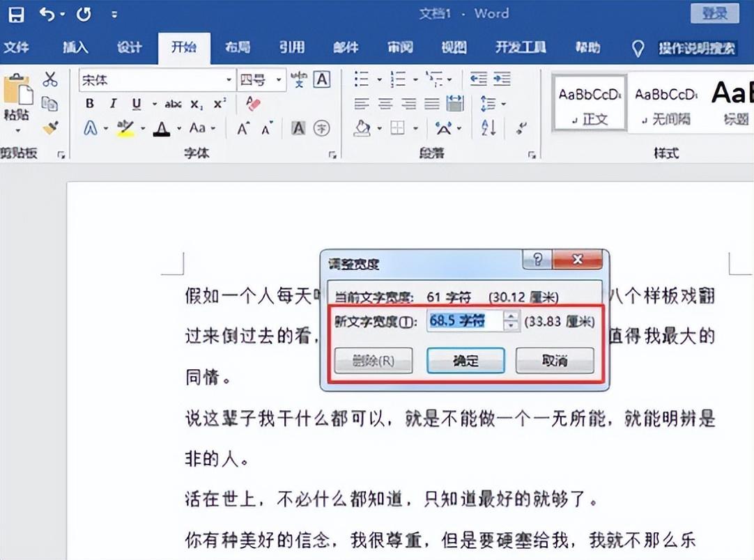
Task: Click the 登录 sign-in button
Action: [714, 13]
